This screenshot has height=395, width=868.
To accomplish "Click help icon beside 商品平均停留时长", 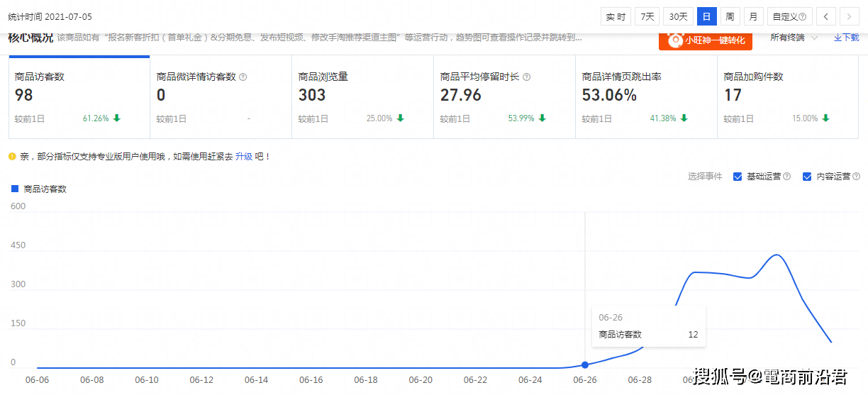I will (526, 77).
